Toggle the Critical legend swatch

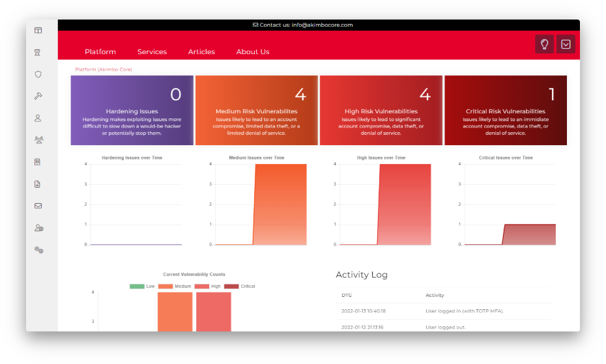[231, 287]
